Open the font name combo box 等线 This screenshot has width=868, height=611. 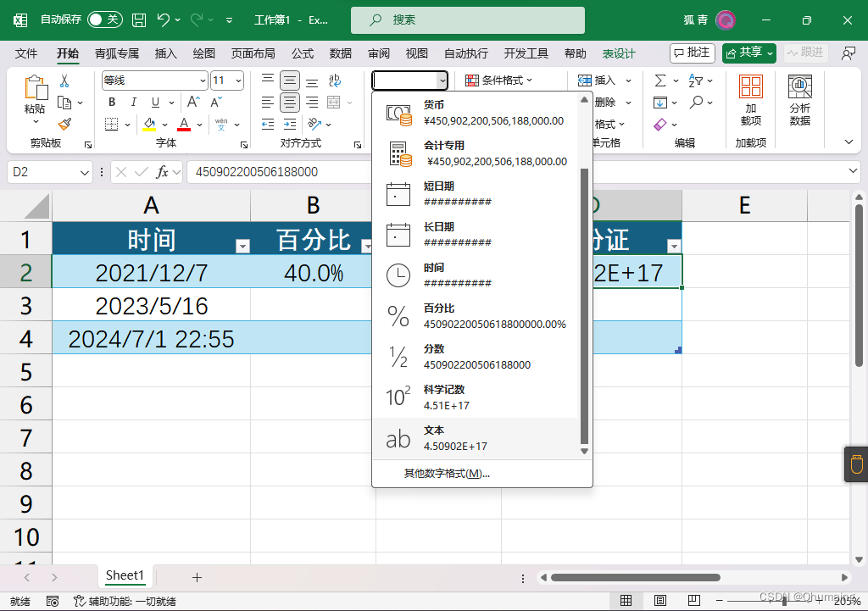click(155, 81)
